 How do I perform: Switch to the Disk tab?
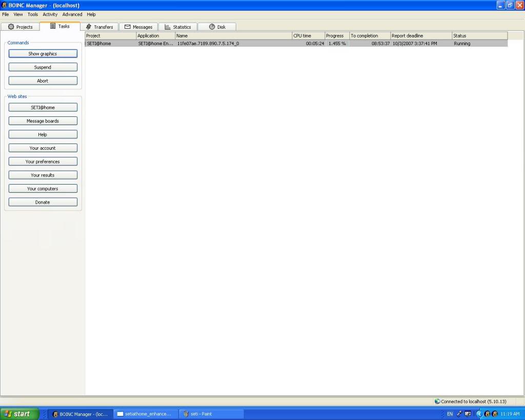[217, 27]
